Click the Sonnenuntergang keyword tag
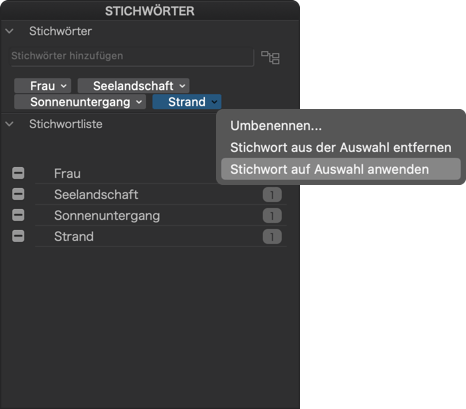The image size is (466, 409). pyautogui.click(x=80, y=102)
